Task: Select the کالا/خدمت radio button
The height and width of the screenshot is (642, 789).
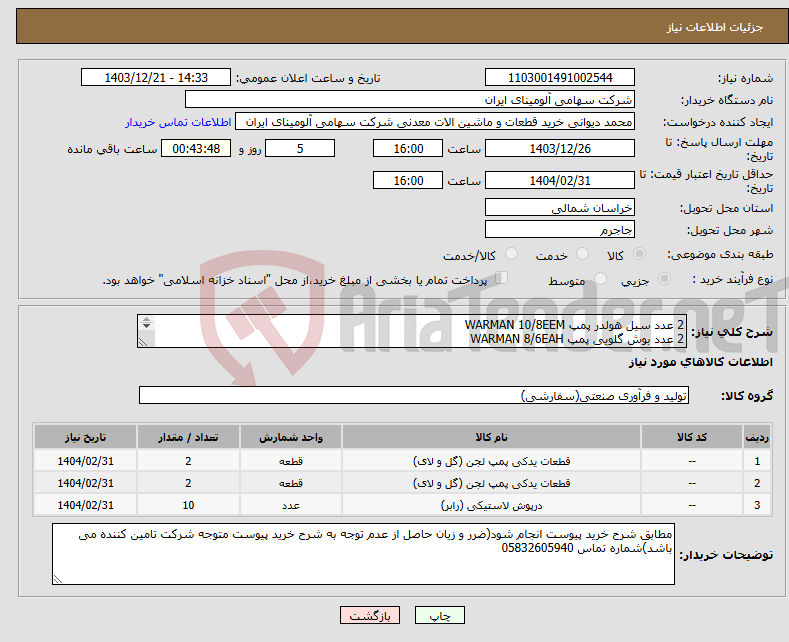Action: [511, 254]
